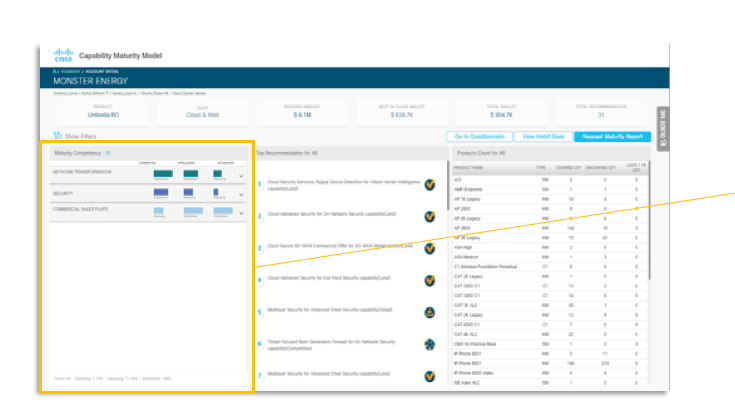Click Uncovered Qty column header

click(x=600, y=167)
